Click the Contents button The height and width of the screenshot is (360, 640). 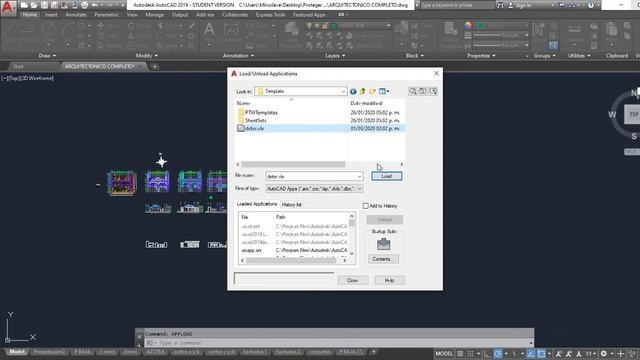click(x=383, y=259)
